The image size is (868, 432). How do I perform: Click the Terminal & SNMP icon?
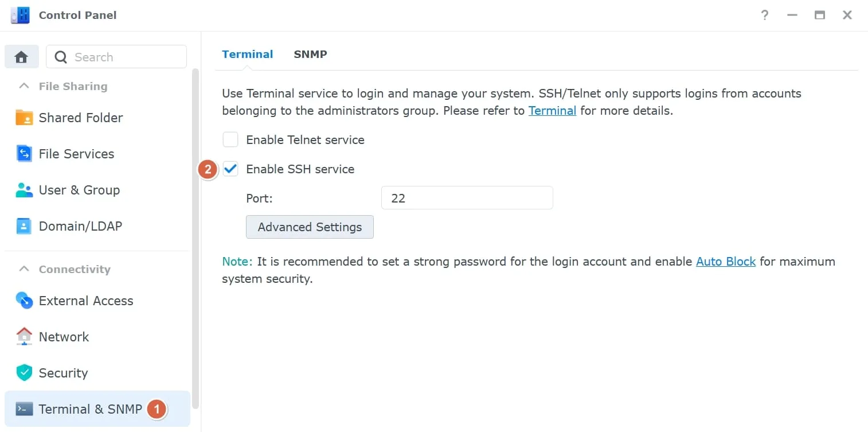point(24,409)
